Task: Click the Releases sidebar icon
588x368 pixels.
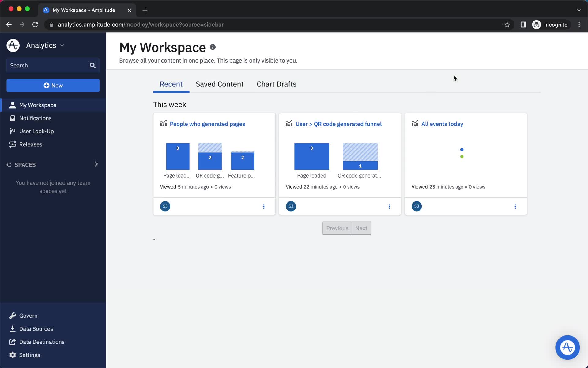Action: (x=13, y=144)
